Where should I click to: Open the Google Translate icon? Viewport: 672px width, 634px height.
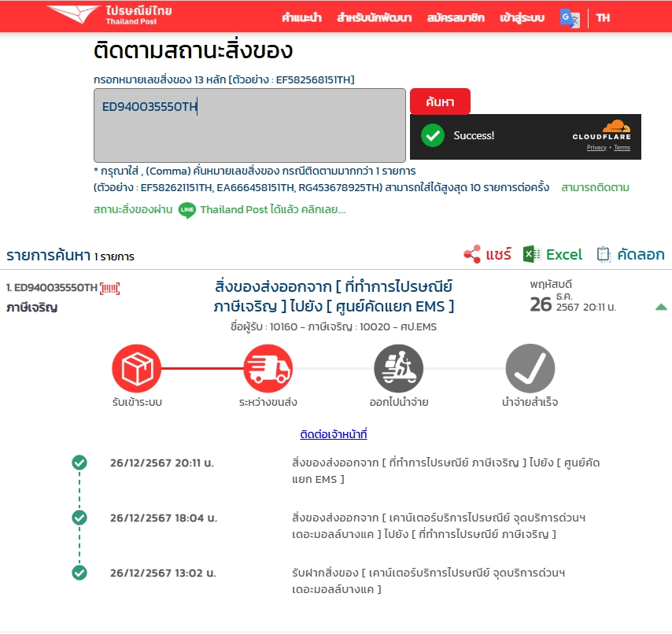click(x=570, y=18)
